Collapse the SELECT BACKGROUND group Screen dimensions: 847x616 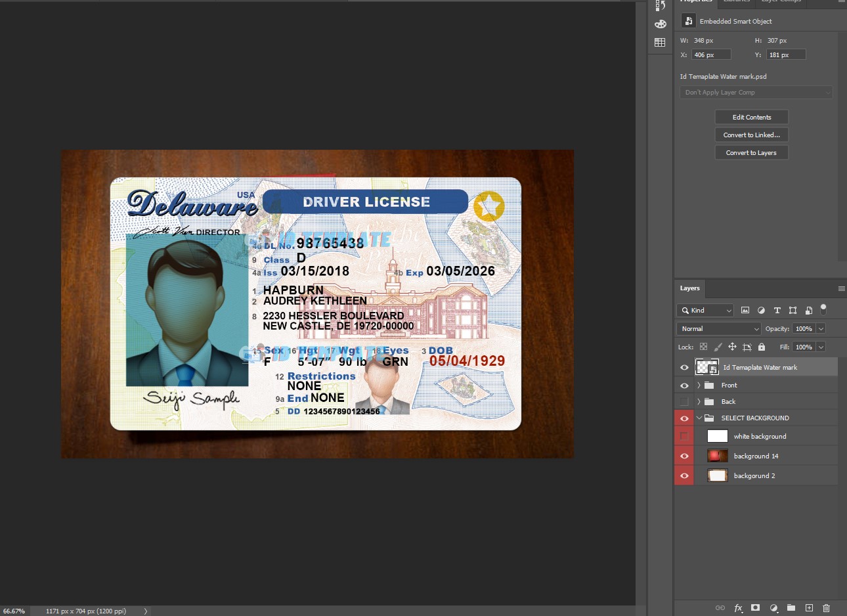point(699,418)
